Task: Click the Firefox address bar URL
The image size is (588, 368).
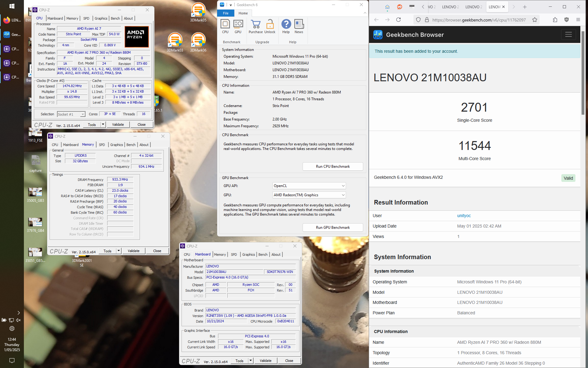Action: [479, 20]
